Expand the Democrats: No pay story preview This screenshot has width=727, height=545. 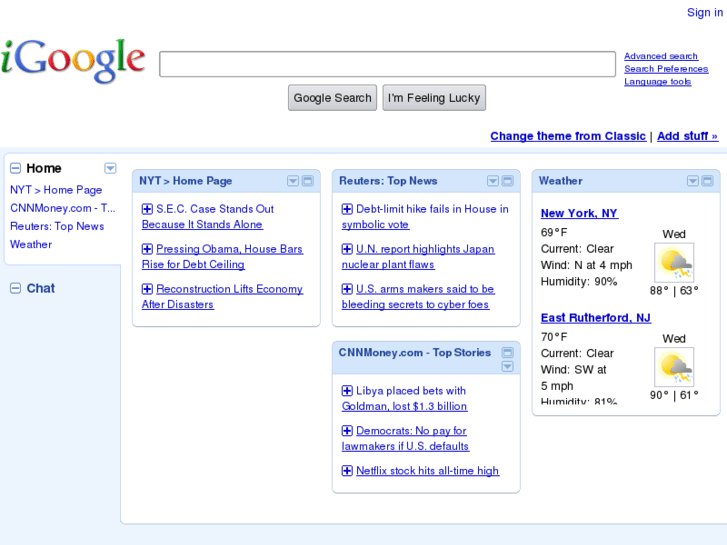point(347,431)
